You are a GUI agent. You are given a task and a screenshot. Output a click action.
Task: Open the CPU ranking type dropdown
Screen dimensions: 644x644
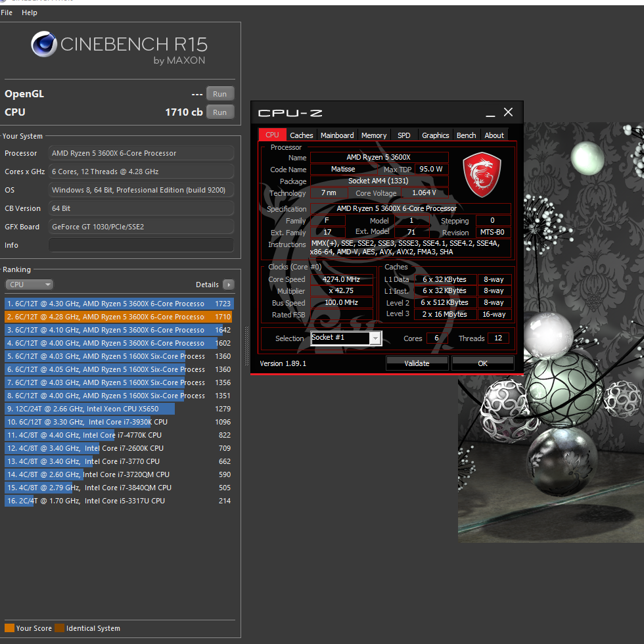tap(29, 284)
